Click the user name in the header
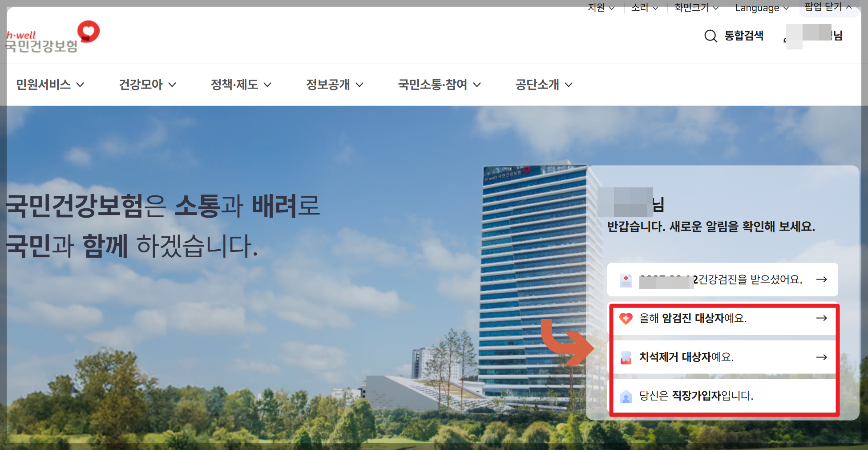The height and width of the screenshot is (450, 868). pos(813,36)
